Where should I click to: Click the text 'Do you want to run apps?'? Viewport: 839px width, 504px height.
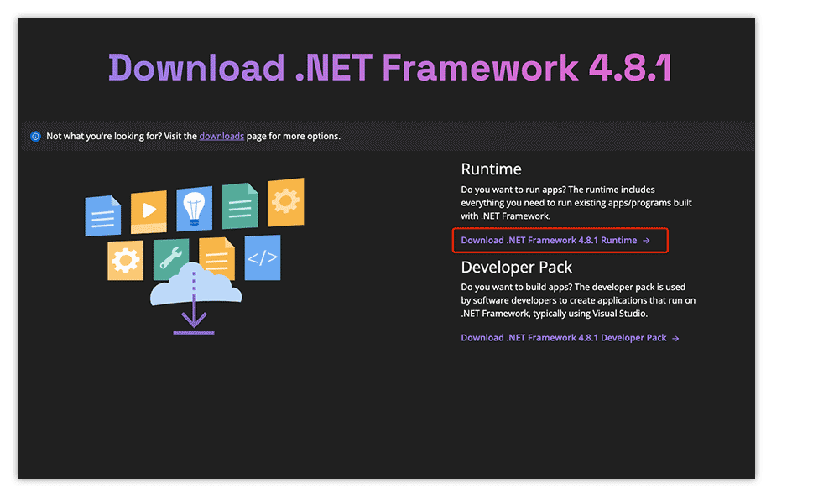(x=513, y=190)
